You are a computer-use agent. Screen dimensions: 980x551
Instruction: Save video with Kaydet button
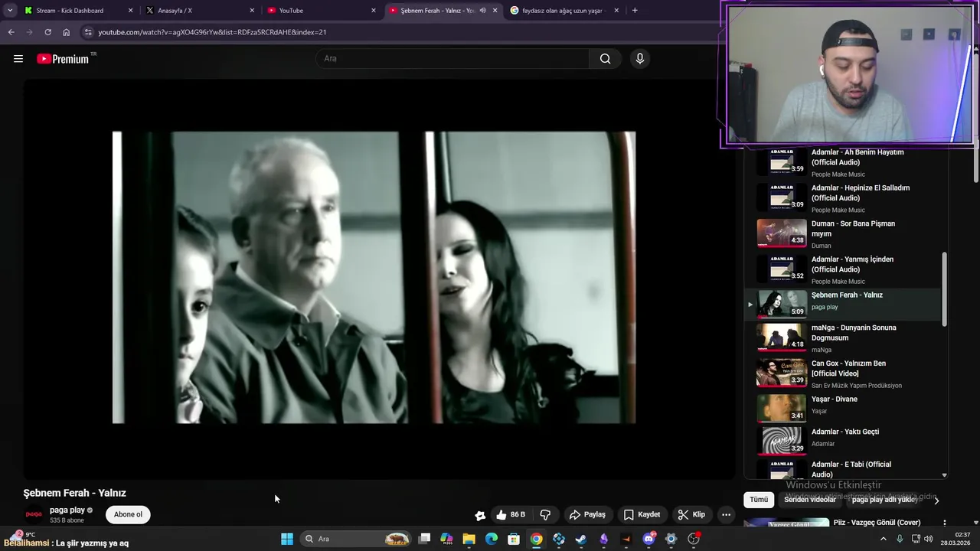tap(642, 514)
